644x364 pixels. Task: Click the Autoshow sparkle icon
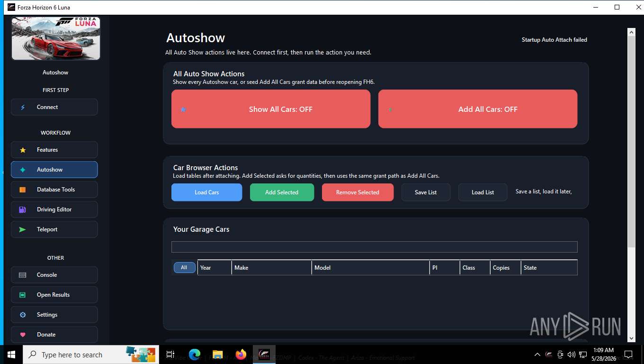23,170
